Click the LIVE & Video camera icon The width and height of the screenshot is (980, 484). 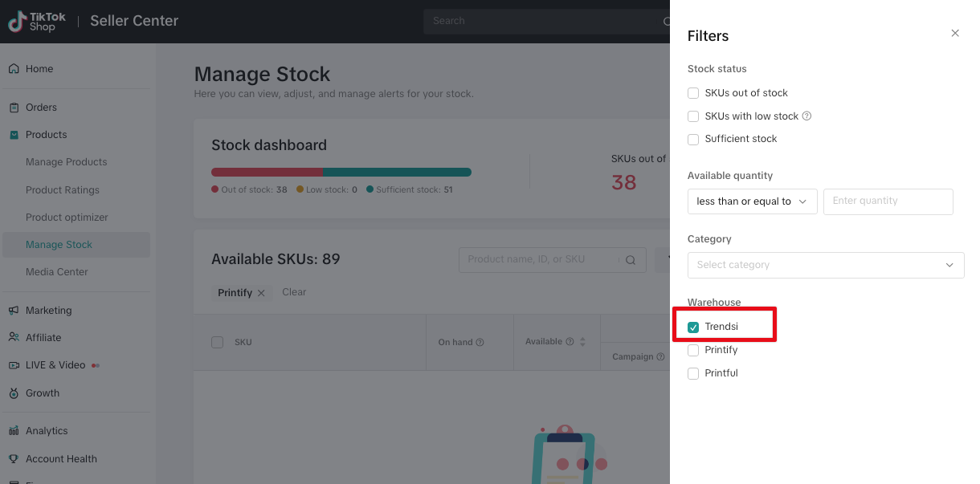(x=14, y=365)
